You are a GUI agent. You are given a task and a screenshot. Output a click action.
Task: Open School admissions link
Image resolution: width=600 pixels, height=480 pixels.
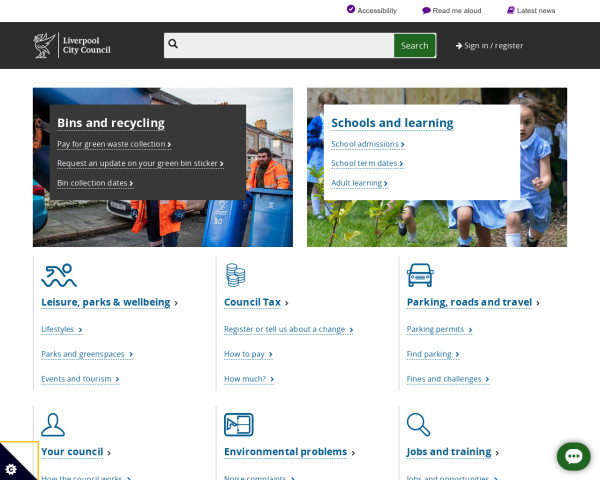point(368,144)
